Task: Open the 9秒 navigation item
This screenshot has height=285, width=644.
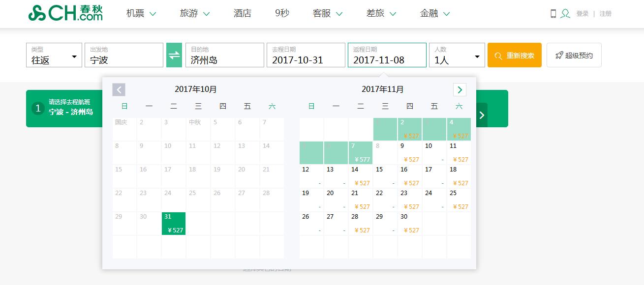Action: click(x=282, y=14)
